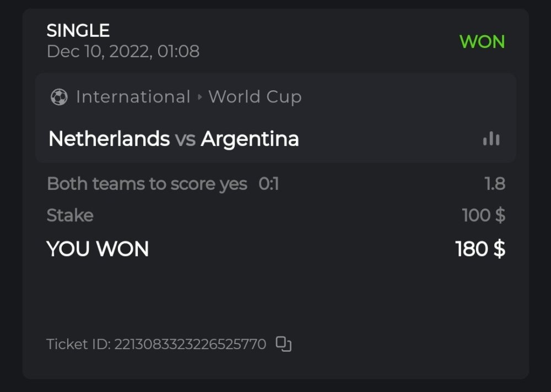The image size is (551, 392).
Task: Click the 180 $ winnings amount
Action: [480, 249]
